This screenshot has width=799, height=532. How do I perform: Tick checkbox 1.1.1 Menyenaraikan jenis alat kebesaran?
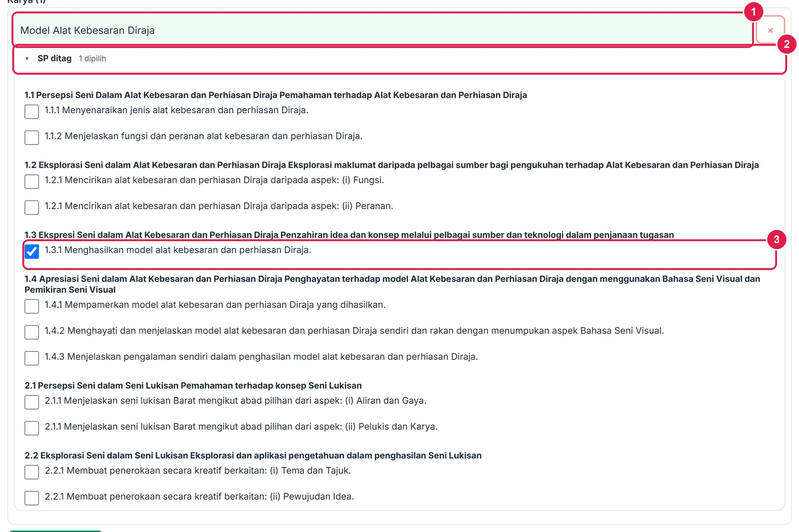click(32, 111)
